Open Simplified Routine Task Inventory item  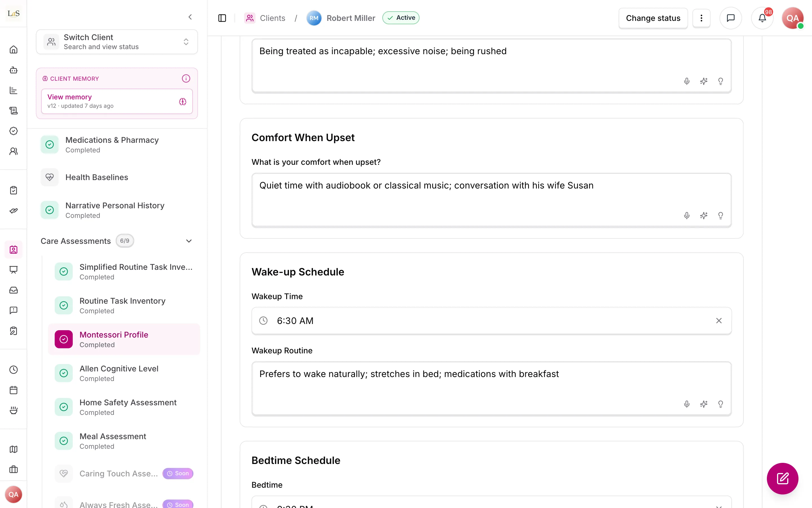[124, 271]
